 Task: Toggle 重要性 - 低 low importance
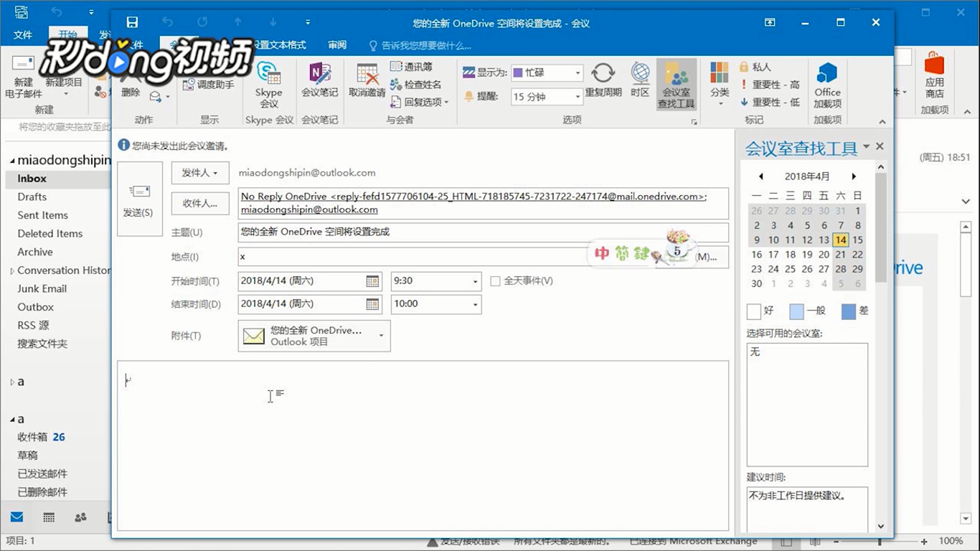coord(769,103)
